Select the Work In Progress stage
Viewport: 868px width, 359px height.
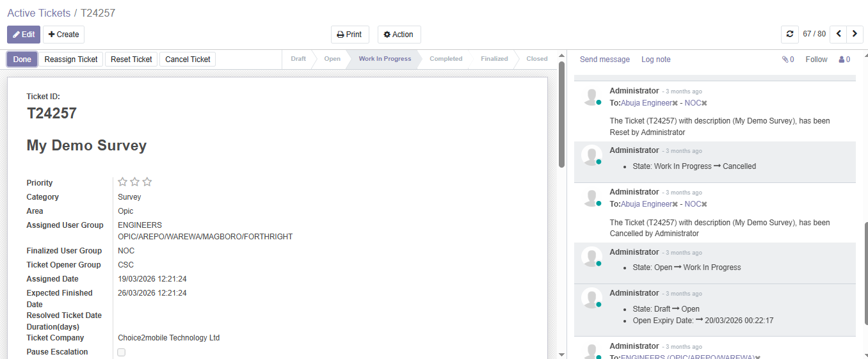point(385,59)
